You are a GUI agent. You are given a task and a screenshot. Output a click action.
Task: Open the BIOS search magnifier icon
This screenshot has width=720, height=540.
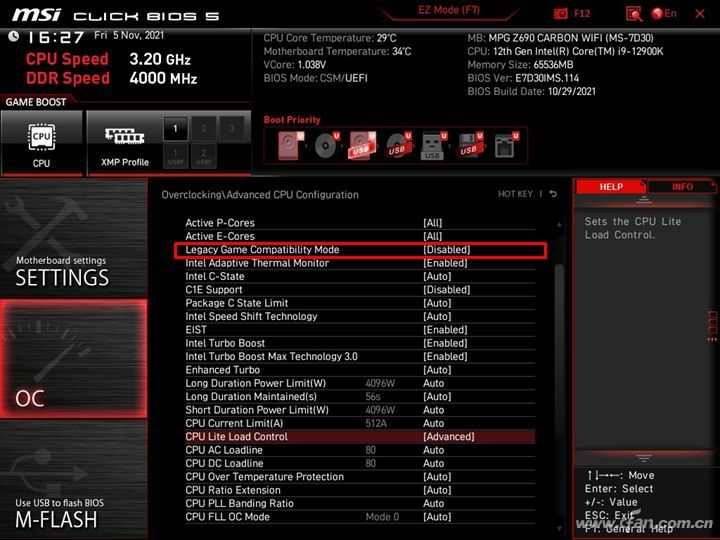634,14
